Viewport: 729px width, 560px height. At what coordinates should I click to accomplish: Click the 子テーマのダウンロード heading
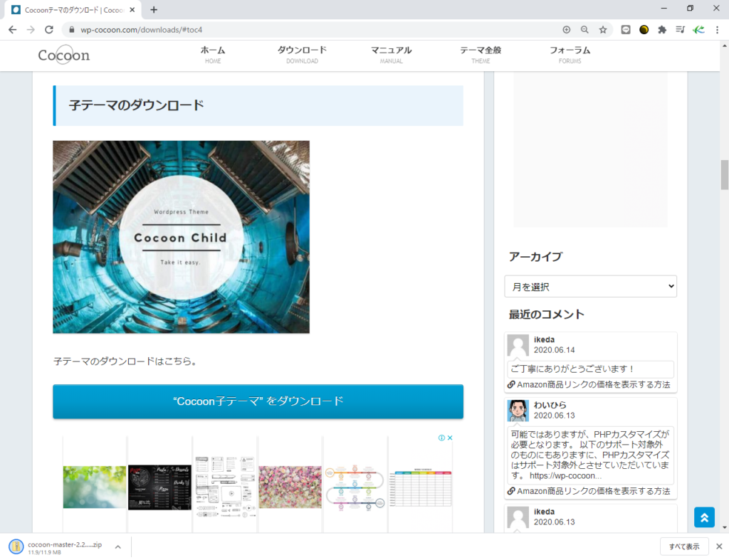pyautogui.click(x=137, y=105)
